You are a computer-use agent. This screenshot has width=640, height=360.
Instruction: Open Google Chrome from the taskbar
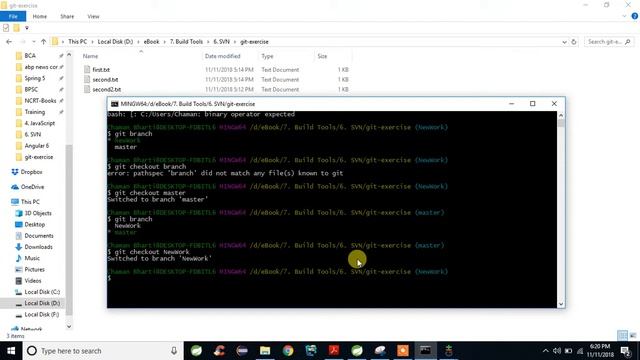[x=288, y=351]
